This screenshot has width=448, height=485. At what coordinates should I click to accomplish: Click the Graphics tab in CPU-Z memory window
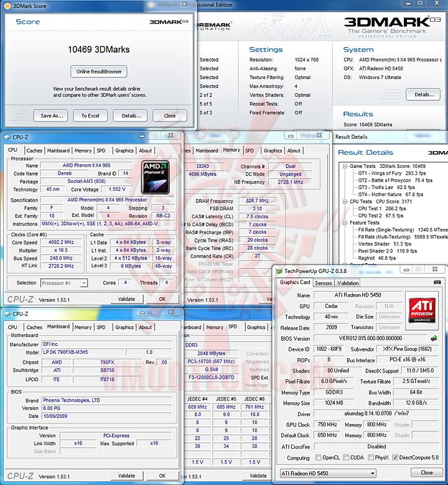click(273, 150)
